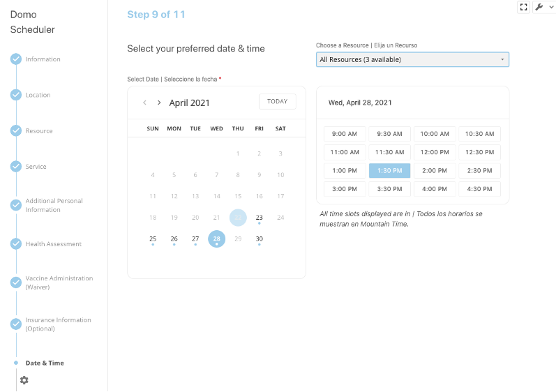This screenshot has height=392, width=556.
Task: Open the gear settings icon in sidebar
Action: pyautogui.click(x=24, y=380)
